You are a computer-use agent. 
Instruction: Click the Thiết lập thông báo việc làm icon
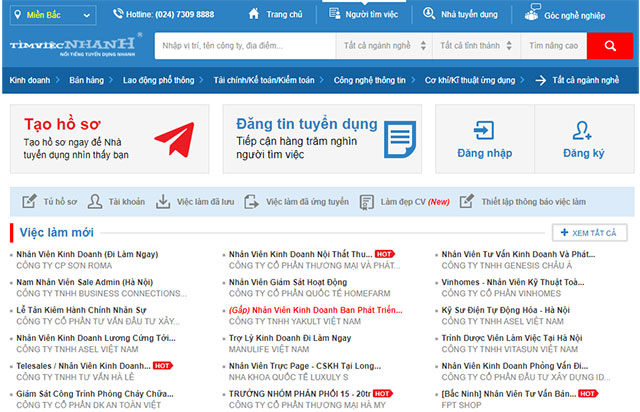[x=467, y=201]
